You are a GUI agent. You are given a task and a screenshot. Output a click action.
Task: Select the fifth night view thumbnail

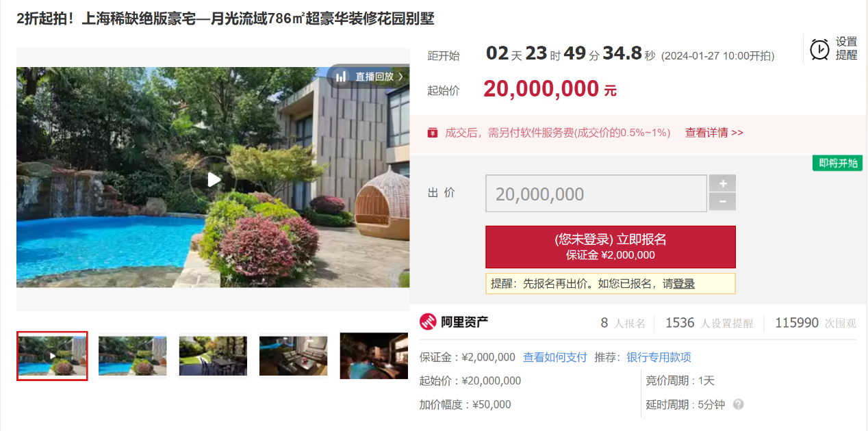(374, 356)
